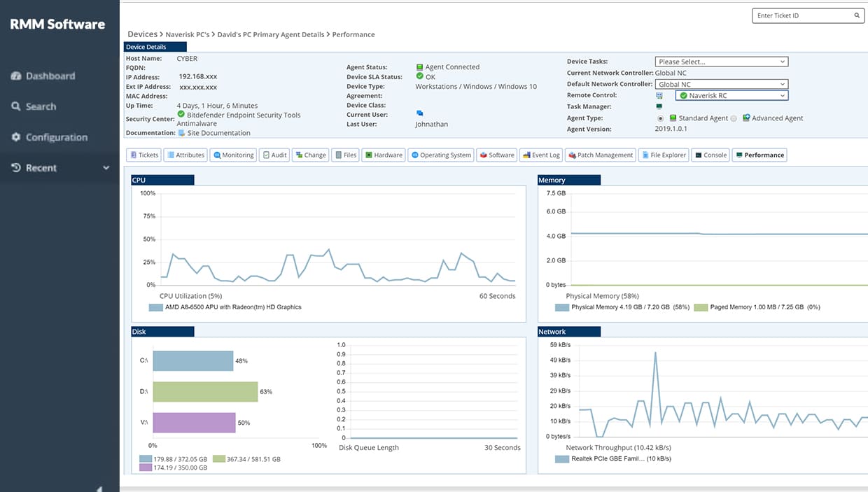Go to Patch Management tab
868x492 pixels.
600,155
